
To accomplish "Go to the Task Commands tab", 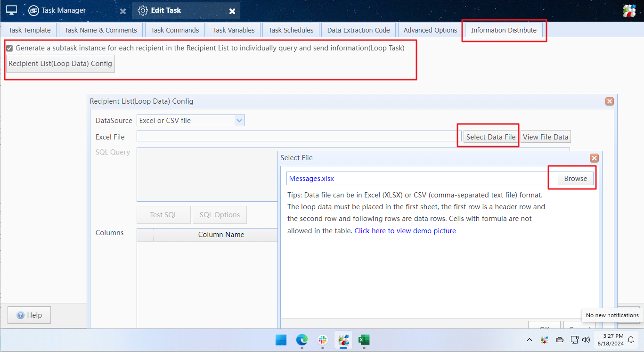I will pos(175,30).
